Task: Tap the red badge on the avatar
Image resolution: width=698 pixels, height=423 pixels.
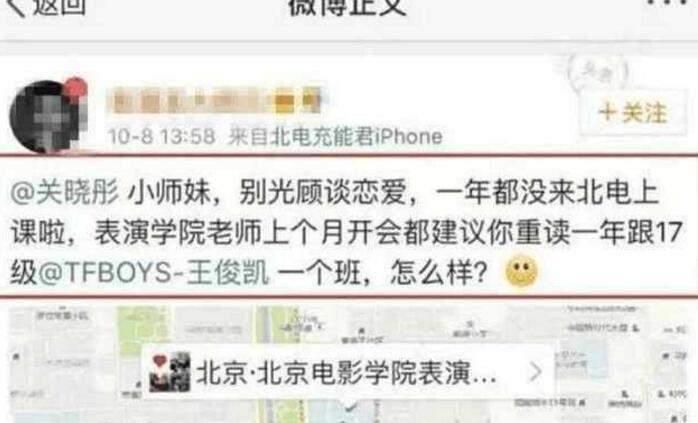Action: click(x=74, y=89)
